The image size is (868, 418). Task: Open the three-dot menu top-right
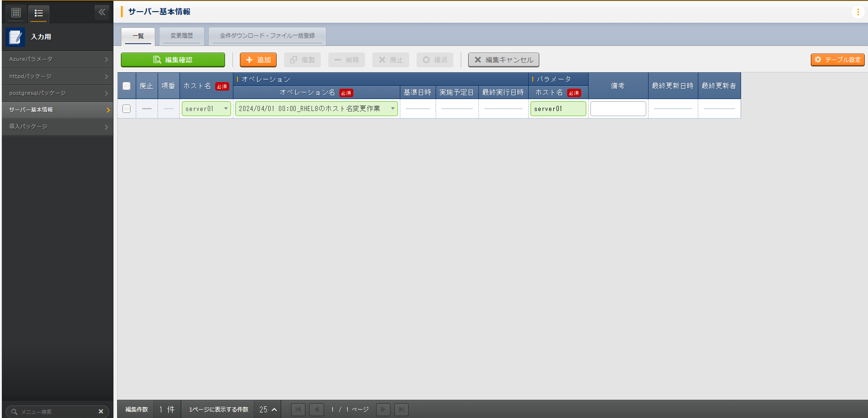pos(858,12)
